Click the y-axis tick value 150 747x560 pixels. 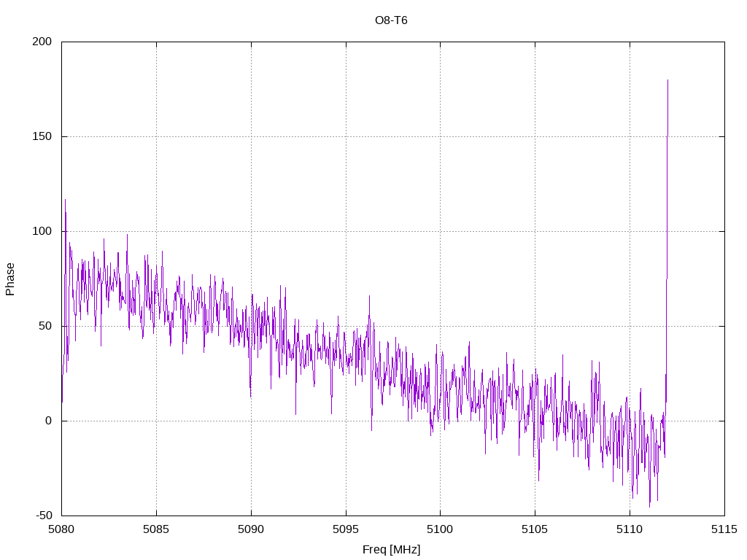(42, 136)
